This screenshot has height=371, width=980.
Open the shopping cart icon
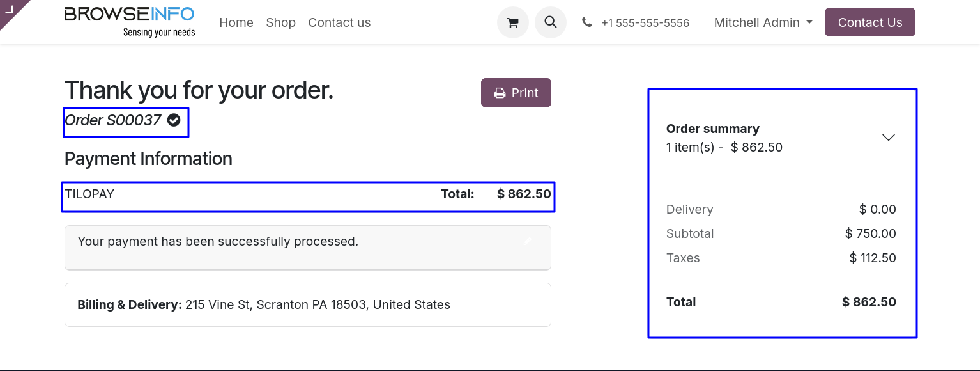click(512, 22)
